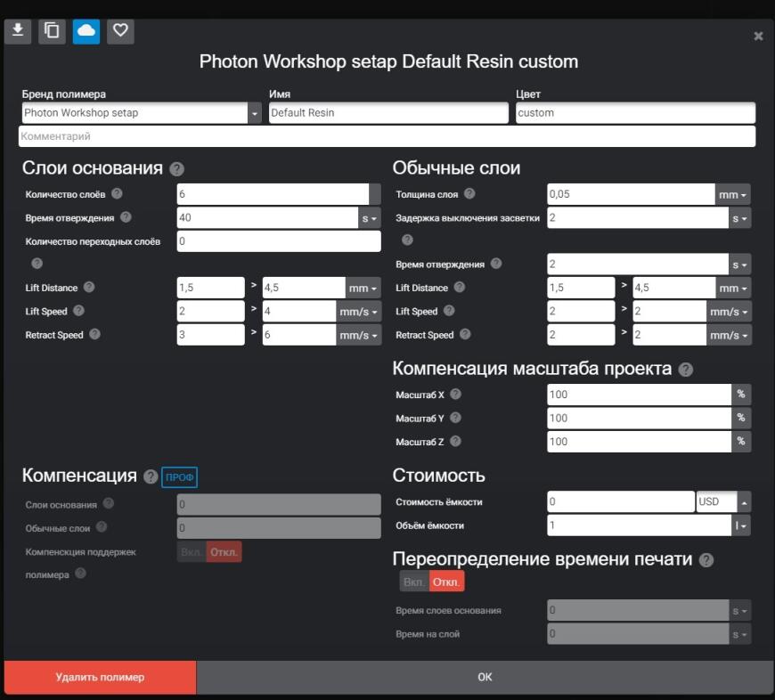Click the blue cloud upload icon
This screenshot has height=700, width=775.
click(x=86, y=32)
